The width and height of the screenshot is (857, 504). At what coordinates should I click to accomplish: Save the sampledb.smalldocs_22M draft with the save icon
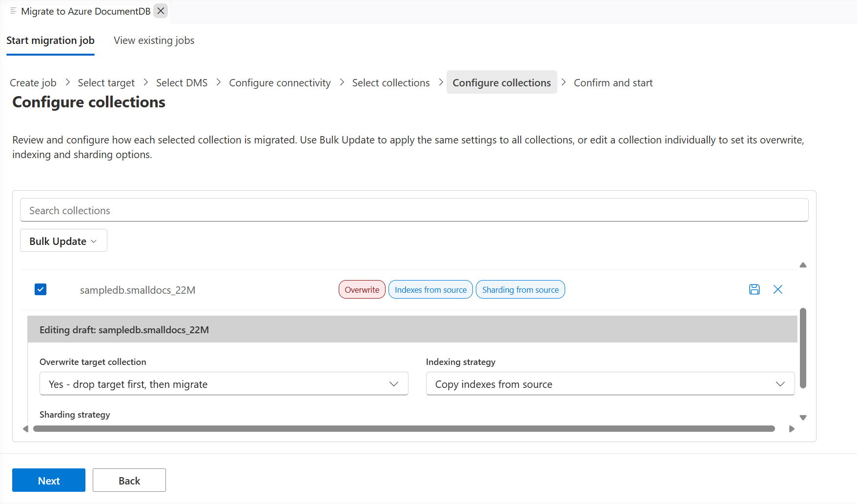pyautogui.click(x=754, y=289)
